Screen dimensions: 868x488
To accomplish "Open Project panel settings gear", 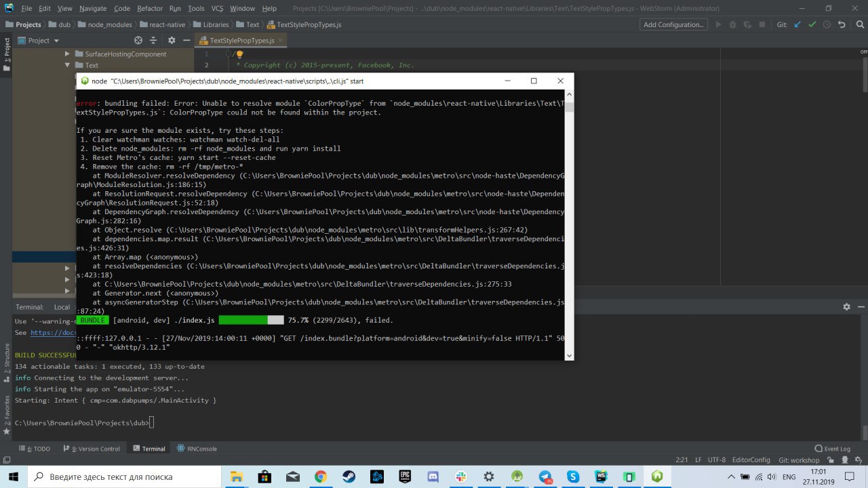I will pos(171,41).
